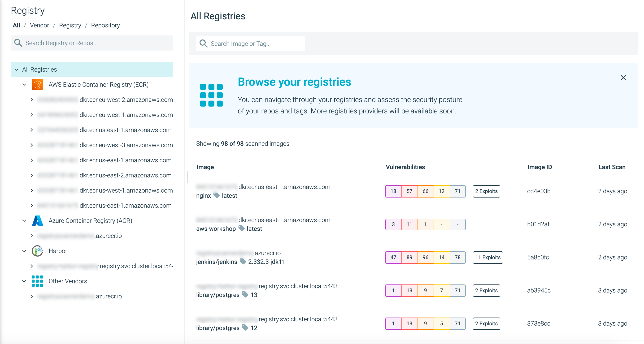Click the Search Image or Tag input field

coord(251,43)
